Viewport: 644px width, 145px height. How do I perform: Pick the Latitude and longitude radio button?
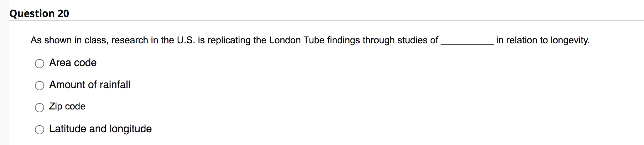tap(40, 130)
